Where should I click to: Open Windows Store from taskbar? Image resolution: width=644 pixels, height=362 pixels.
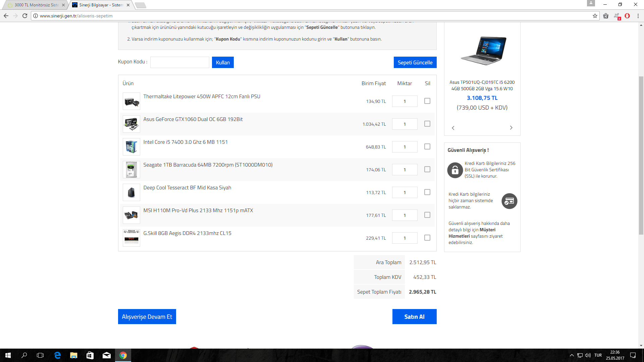click(90, 355)
